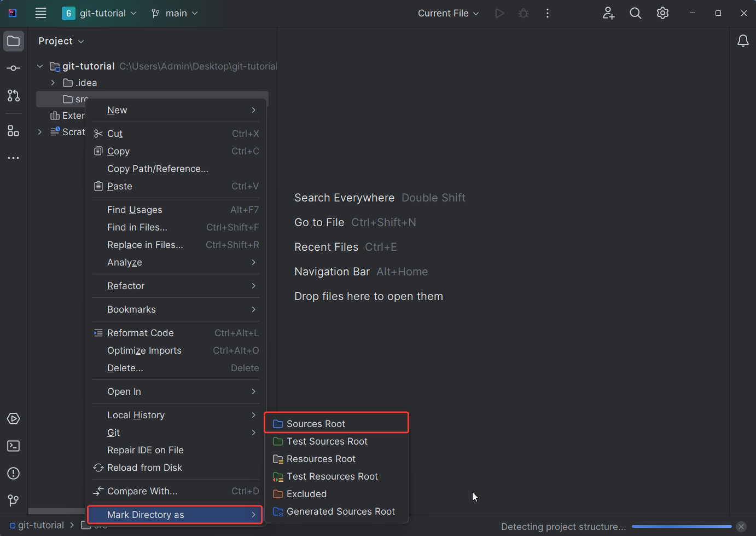Screen dimensions: 756x536
Task: Open the Current File run configuration dropdown
Action: 448,13
